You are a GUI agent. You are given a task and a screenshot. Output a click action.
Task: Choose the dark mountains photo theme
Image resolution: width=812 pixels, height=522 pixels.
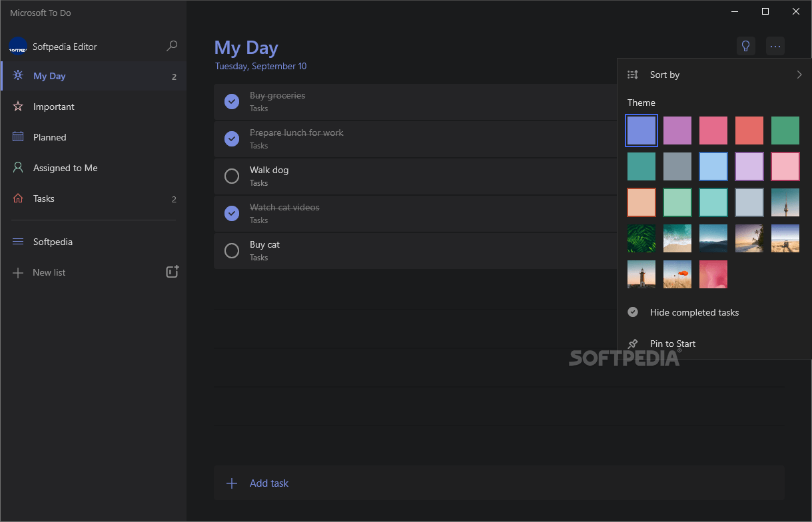713,238
